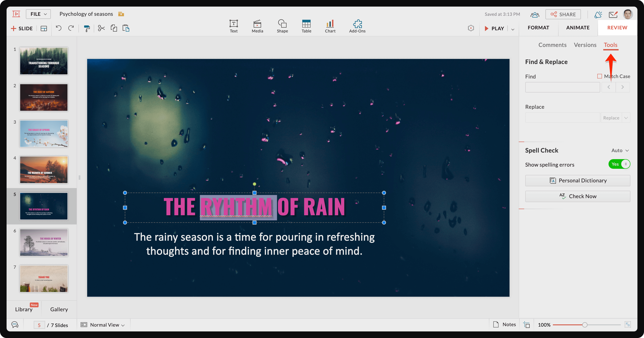Viewport: 644px width, 338px height.
Task: Toggle the Spell Check Auto dropdown
Action: coord(620,150)
